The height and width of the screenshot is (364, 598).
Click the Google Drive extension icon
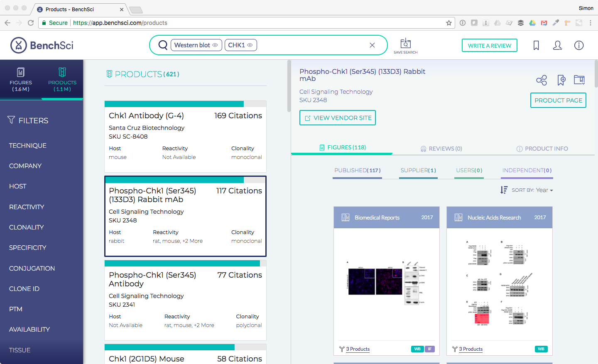click(532, 23)
